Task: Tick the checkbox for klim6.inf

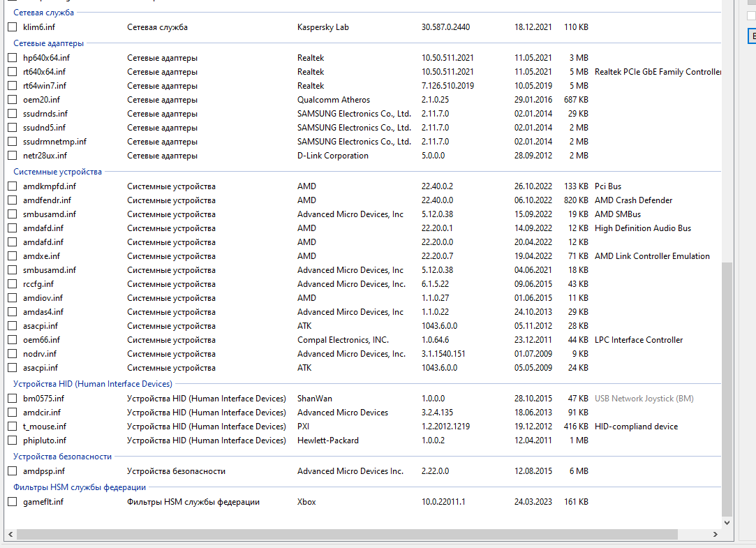Action: tap(13, 27)
